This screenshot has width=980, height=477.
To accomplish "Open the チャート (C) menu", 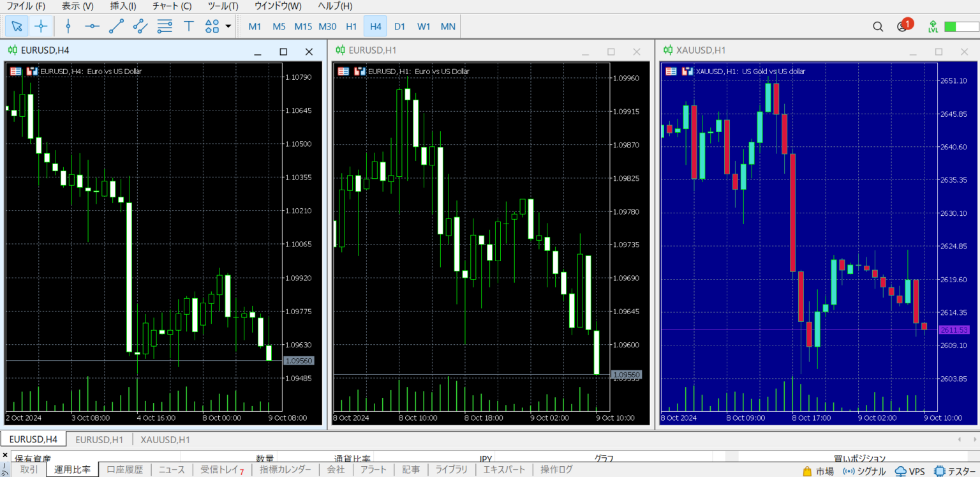I will click(172, 6).
